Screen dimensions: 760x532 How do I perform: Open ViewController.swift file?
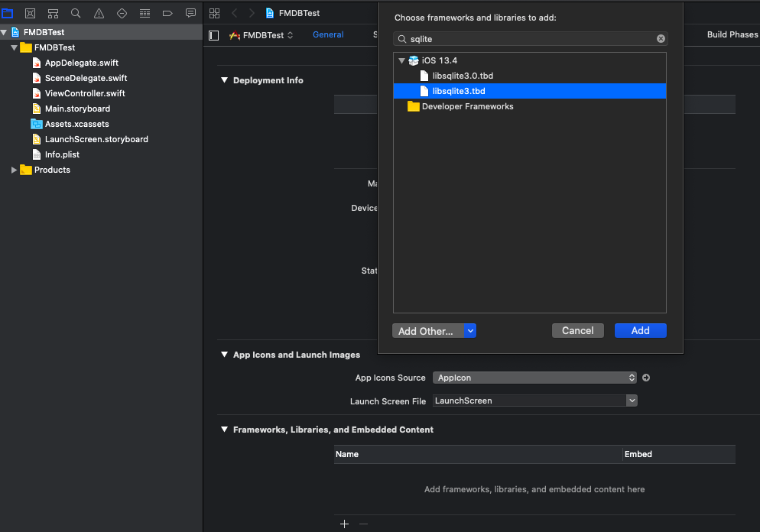coord(85,93)
